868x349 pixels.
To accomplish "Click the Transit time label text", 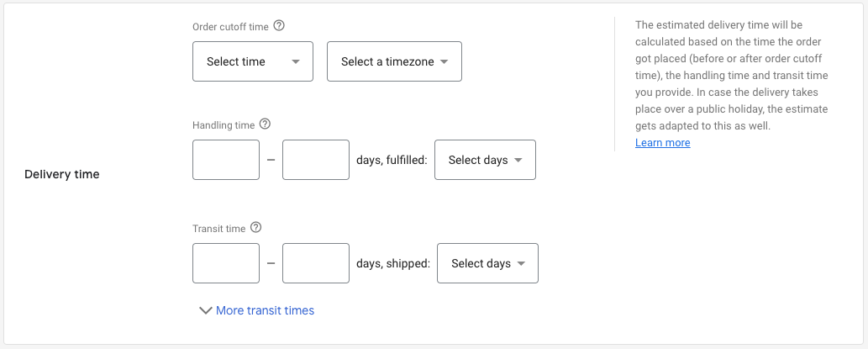I will [x=218, y=229].
